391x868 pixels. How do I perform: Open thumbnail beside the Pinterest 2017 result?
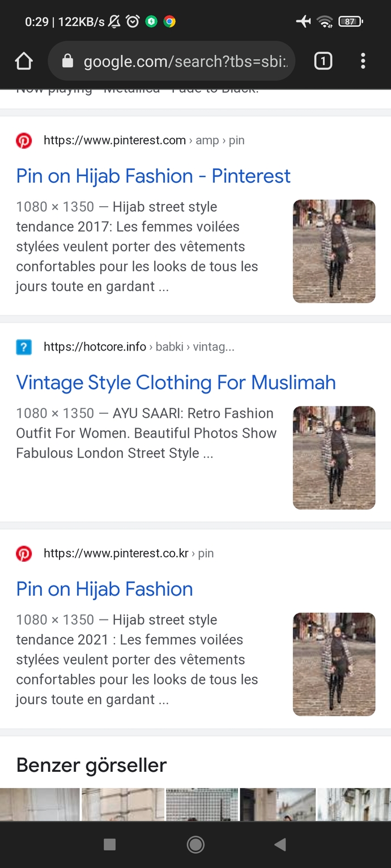point(334,251)
